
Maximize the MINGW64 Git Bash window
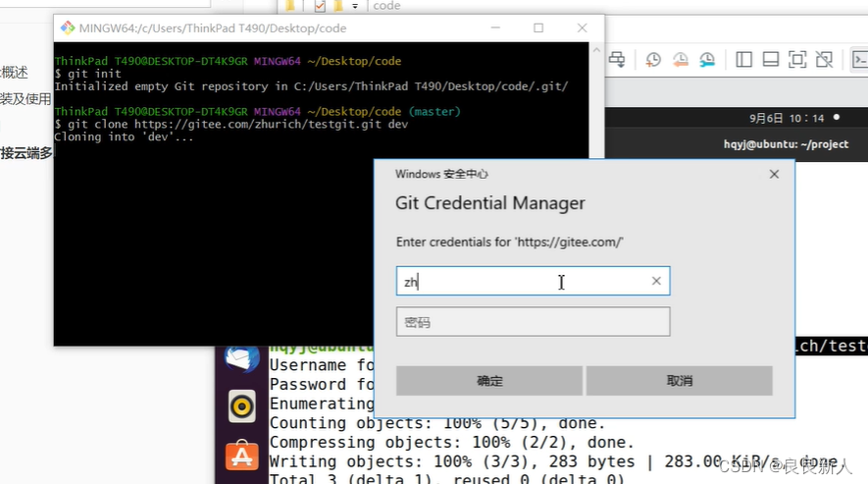(x=538, y=27)
